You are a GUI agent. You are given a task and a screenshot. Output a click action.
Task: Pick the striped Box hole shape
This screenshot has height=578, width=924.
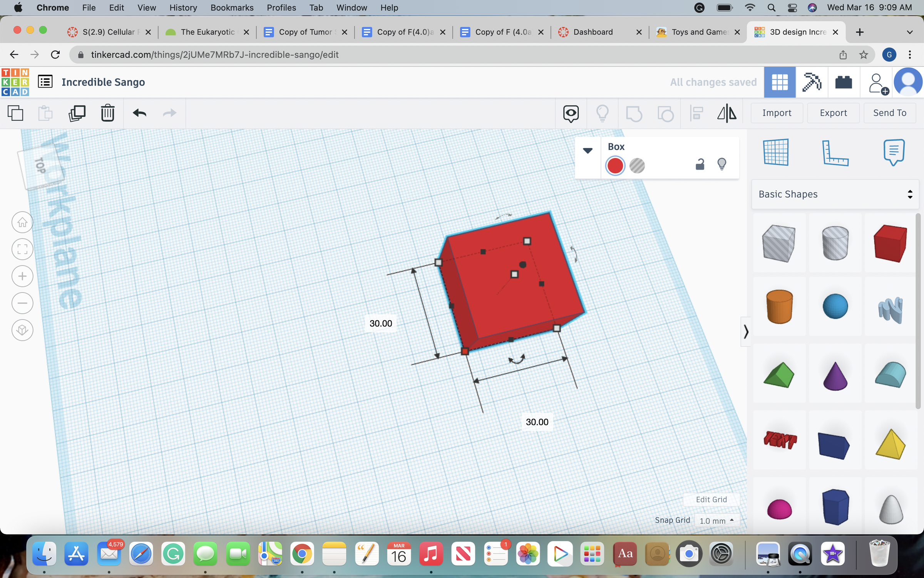click(x=779, y=244)
